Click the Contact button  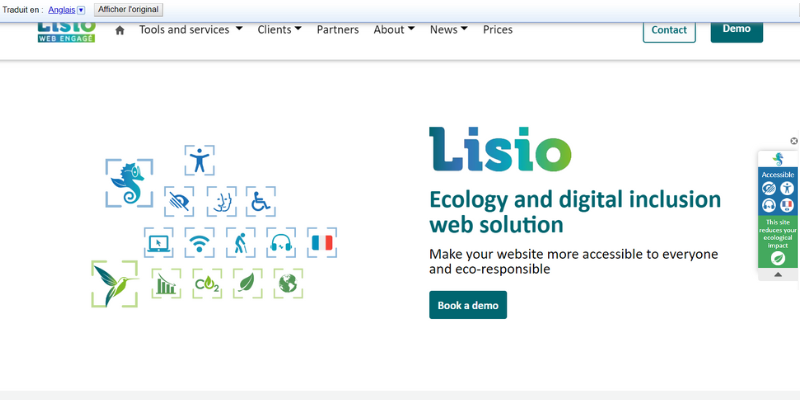669,30
